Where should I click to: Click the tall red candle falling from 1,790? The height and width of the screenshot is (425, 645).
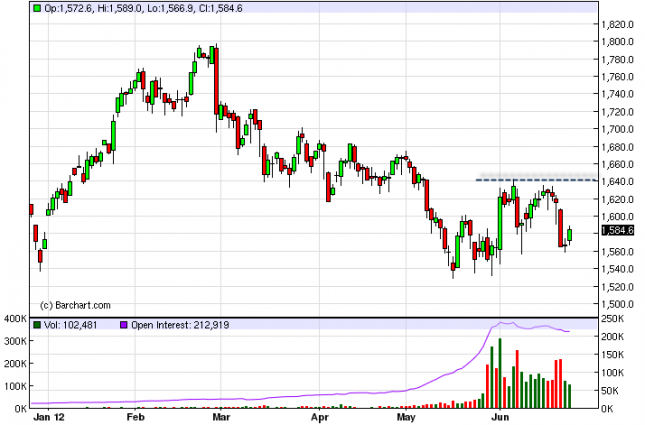(x=216, y=81)
